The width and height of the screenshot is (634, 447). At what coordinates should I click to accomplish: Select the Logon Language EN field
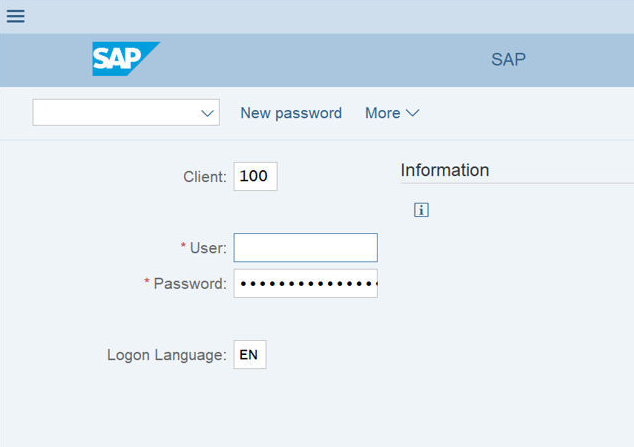pos(250,355)
